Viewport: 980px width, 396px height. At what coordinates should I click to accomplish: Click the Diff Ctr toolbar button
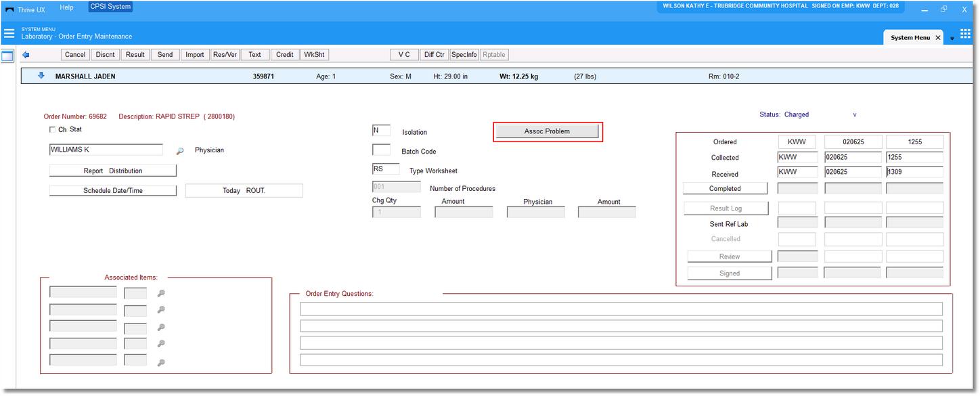(x=435, y=55)
